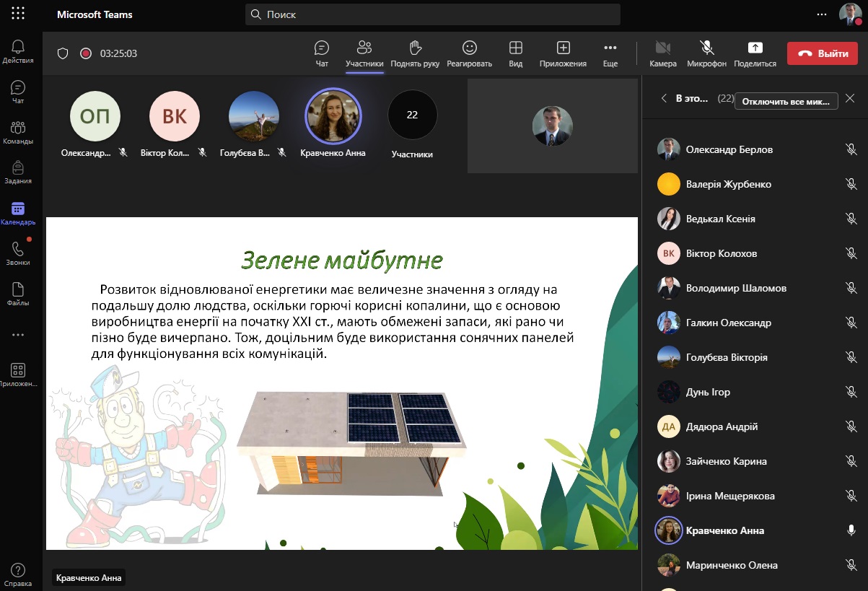Expand more apps via sidebar ellipsis

tap(18, 335)
